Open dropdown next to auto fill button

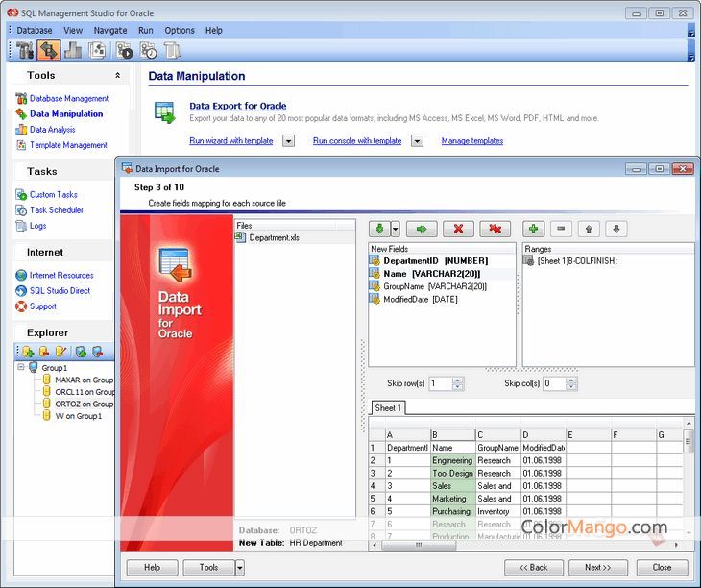point(396,230)
